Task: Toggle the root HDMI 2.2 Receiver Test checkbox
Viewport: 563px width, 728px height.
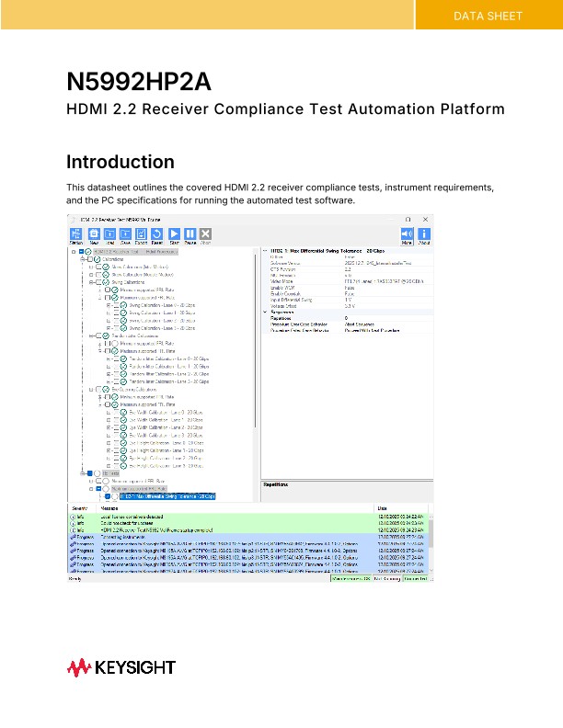Action: [x=81, y=252]
